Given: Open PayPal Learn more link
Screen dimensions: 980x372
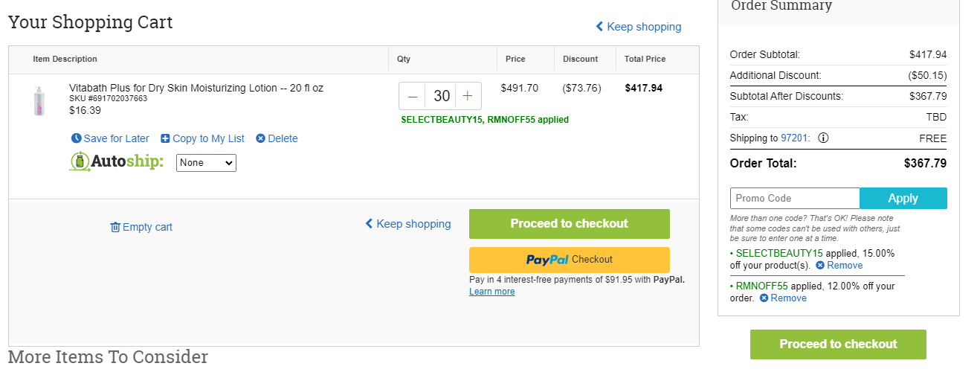Looking at the screenshot, I should click(x=491, y=292).
